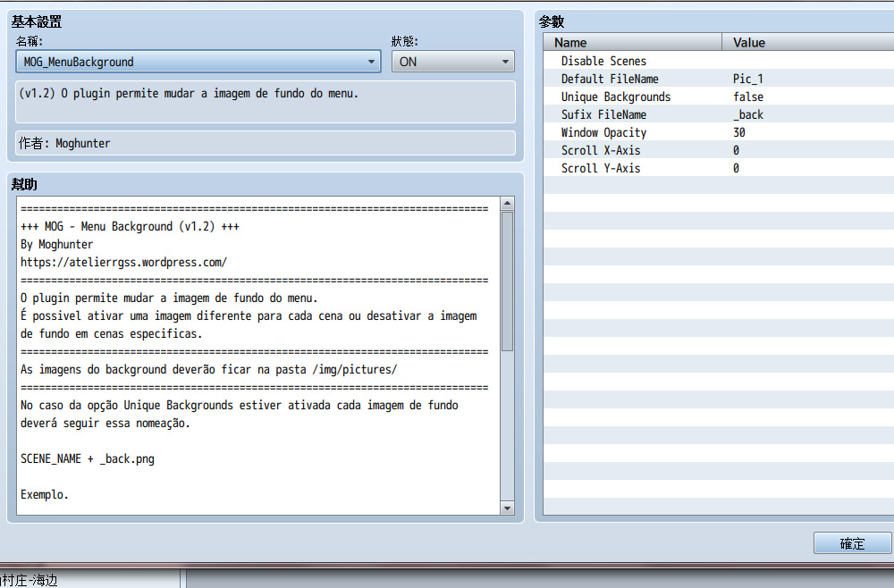Select the Default FileName parameter

click(x=719, y=79)
